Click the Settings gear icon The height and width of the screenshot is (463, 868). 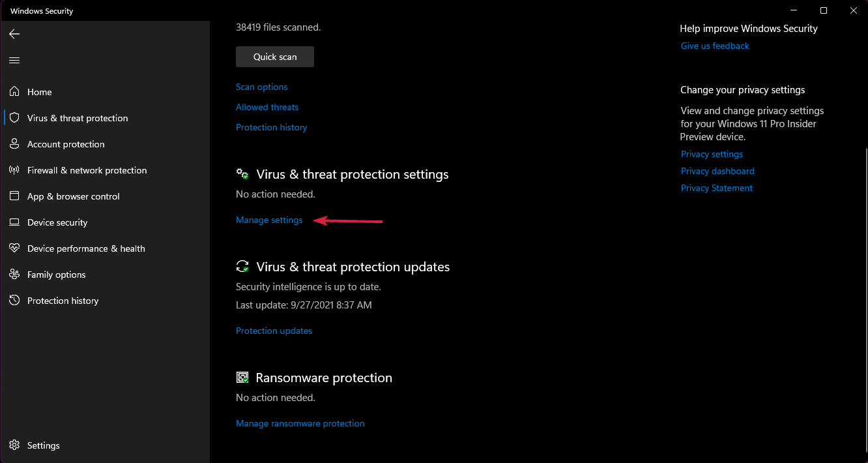coord(14,445)
